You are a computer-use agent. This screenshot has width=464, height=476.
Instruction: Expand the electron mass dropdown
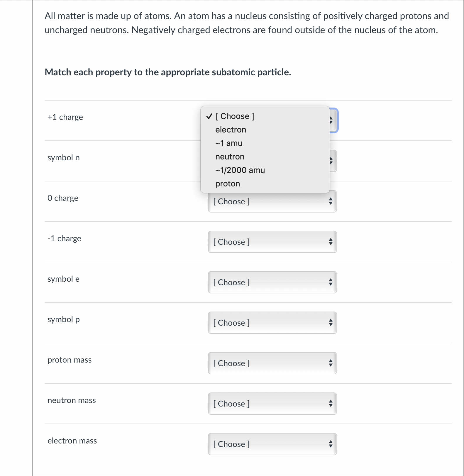click(x=272, y=444)
